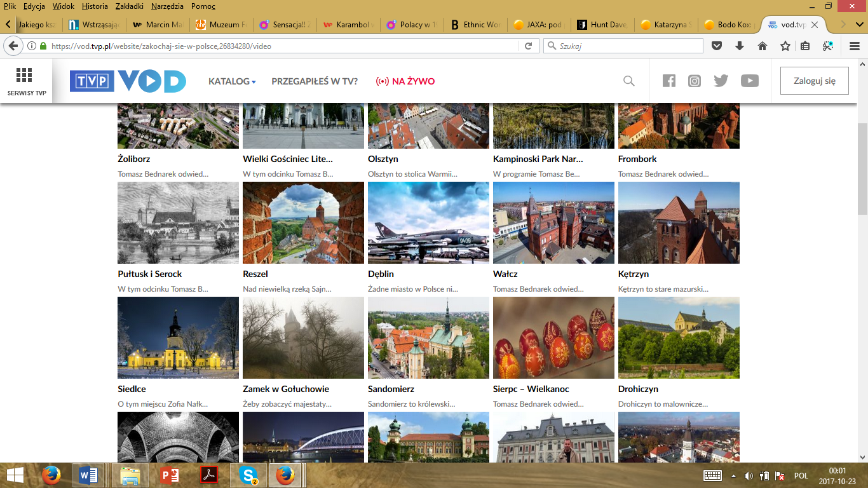868x488 pixels.
Task: Switch to the Muzeum tab
Action: tap(222, 25)
